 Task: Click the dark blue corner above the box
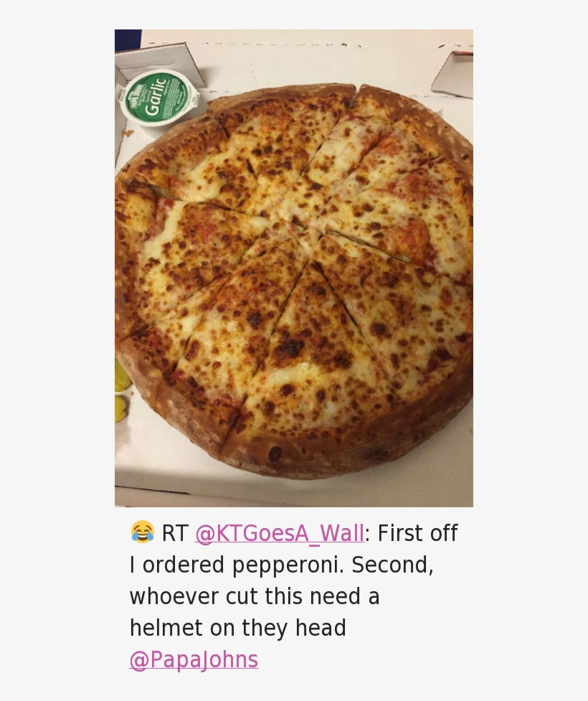pyautogui.click(x=128, y=41)
